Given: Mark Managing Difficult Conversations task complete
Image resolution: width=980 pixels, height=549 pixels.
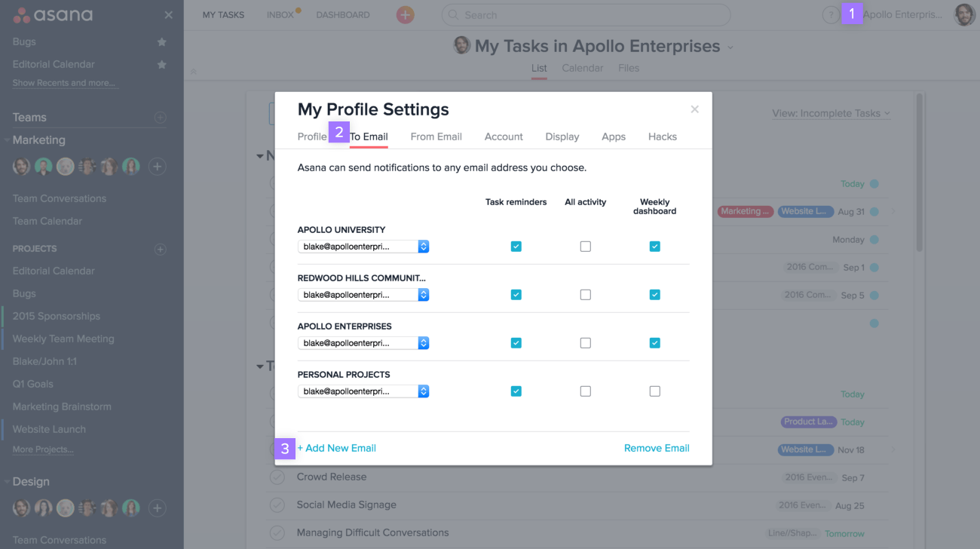Looking at the screenshot, I should pos(277,533).
